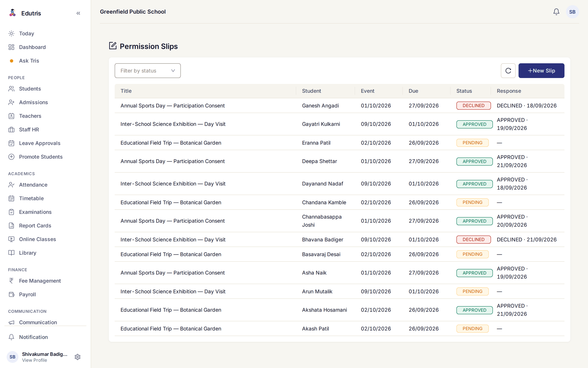Click View Profile link
This screenshot has height=368, width=588.
pyautogui.click(x=34, y=360)
